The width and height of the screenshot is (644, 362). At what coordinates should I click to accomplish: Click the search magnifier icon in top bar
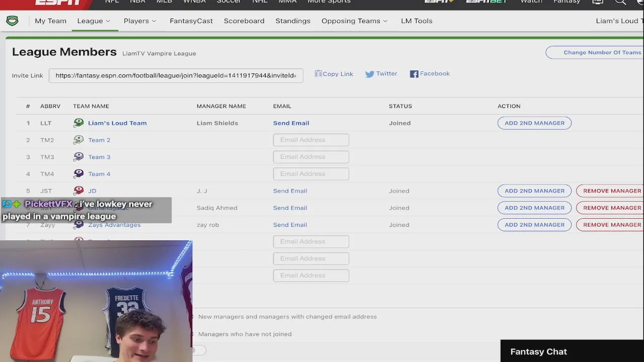click(x=620, y=2)
